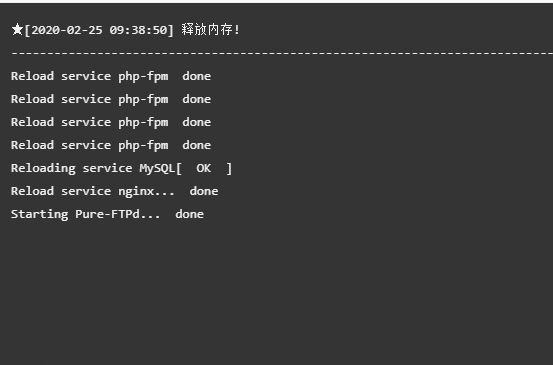Select the third Reload service php-fpm line
Image resolution: width=553 pixels, height=365 pixels.
[111, 122]
